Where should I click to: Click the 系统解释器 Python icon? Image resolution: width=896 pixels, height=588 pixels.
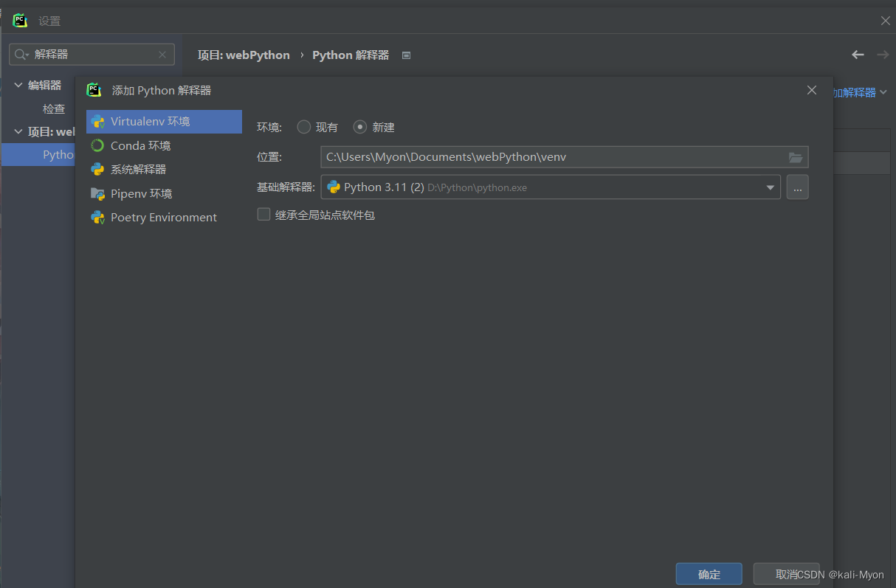[97, 169]
